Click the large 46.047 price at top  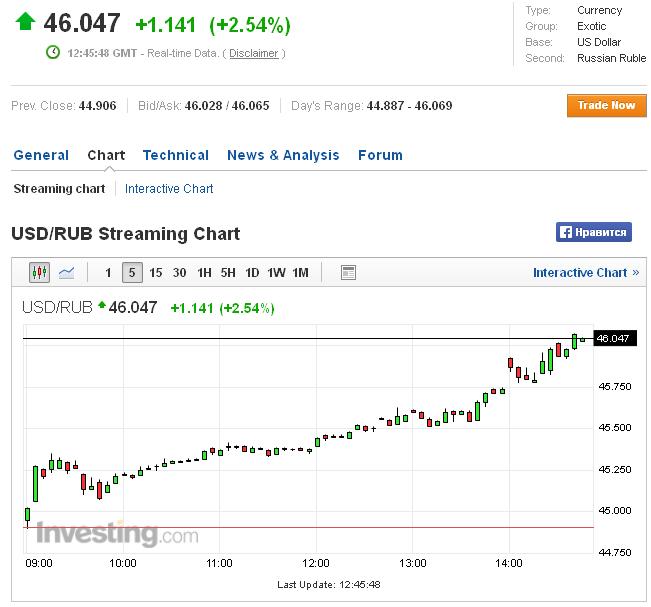pyautogui.click(x=82, y=23)
